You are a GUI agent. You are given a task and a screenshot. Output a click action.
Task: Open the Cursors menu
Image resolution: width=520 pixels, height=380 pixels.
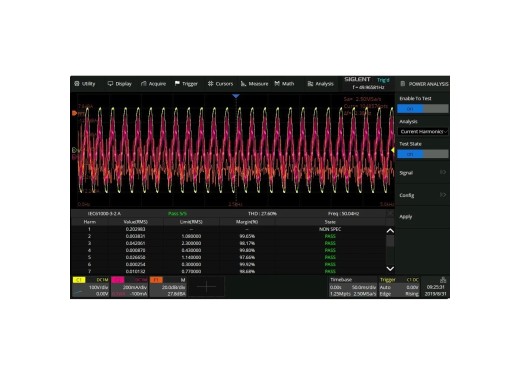[x=220, y=84]
